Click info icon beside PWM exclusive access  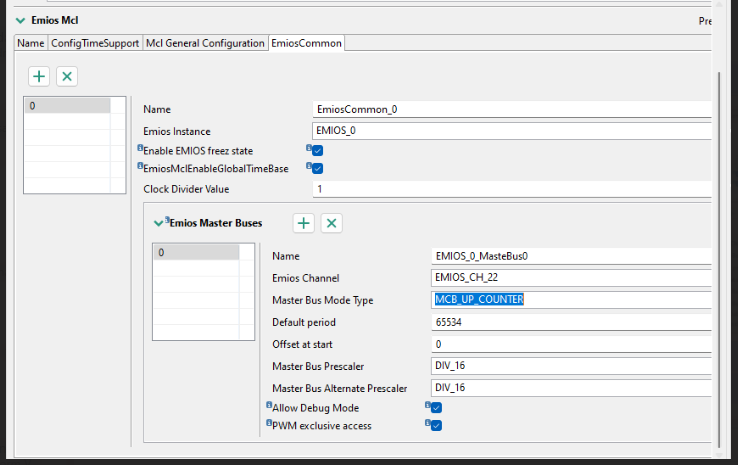(269, 424)
